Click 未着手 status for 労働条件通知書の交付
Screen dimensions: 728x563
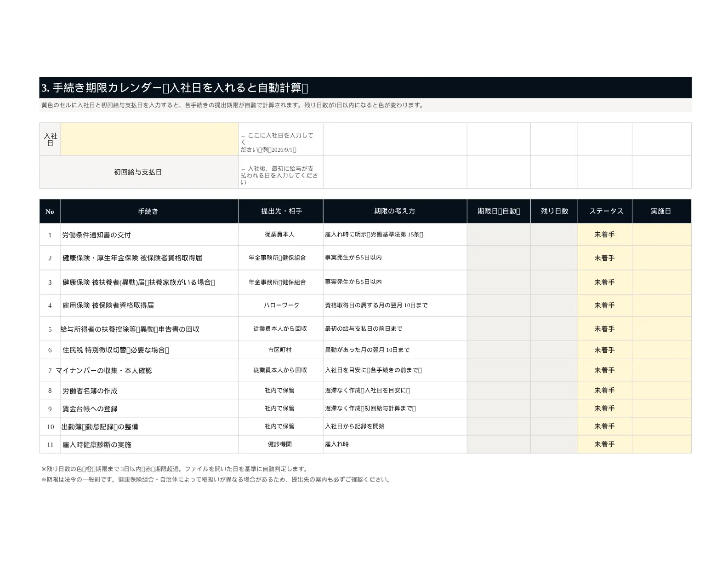coord(605,235)
